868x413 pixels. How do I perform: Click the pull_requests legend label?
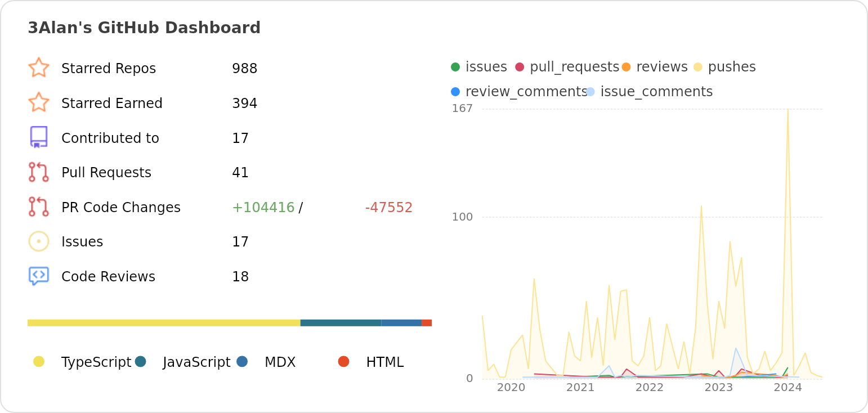coord(575,67)
